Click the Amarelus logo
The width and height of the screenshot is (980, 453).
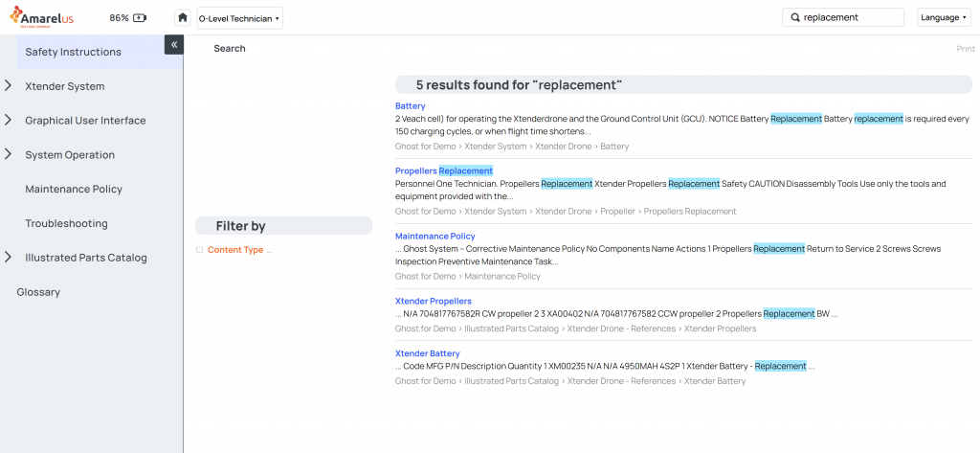coord(42,17)
